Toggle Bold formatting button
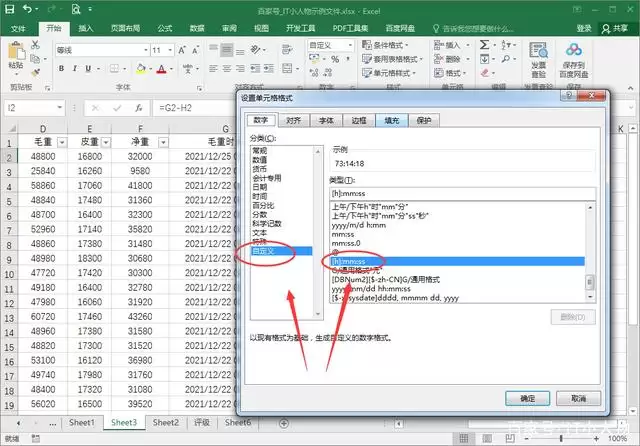The width and height of the screenshot is (640, 446). pyautogui.click(x=61, y=69)
